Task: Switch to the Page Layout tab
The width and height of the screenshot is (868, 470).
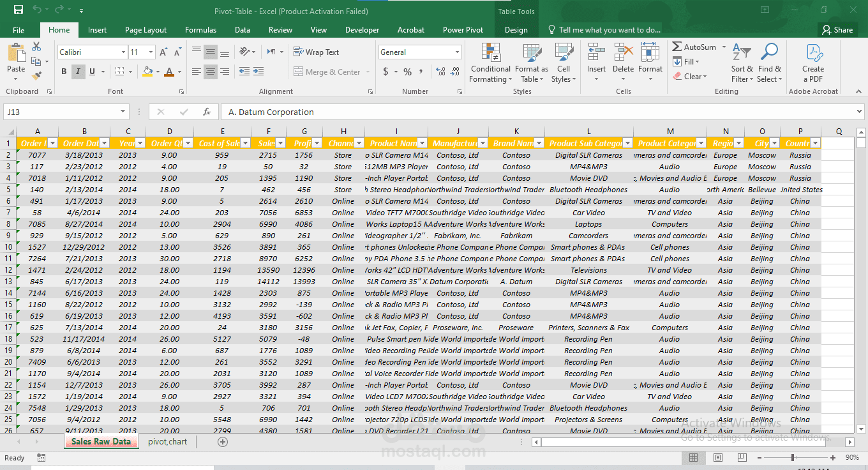Action: point(146,30)
